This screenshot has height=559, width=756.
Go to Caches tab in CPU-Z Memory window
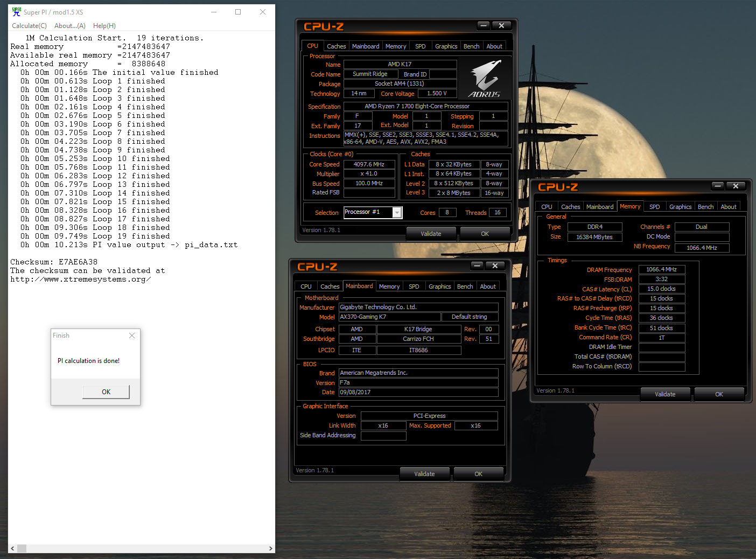point(571,207)
